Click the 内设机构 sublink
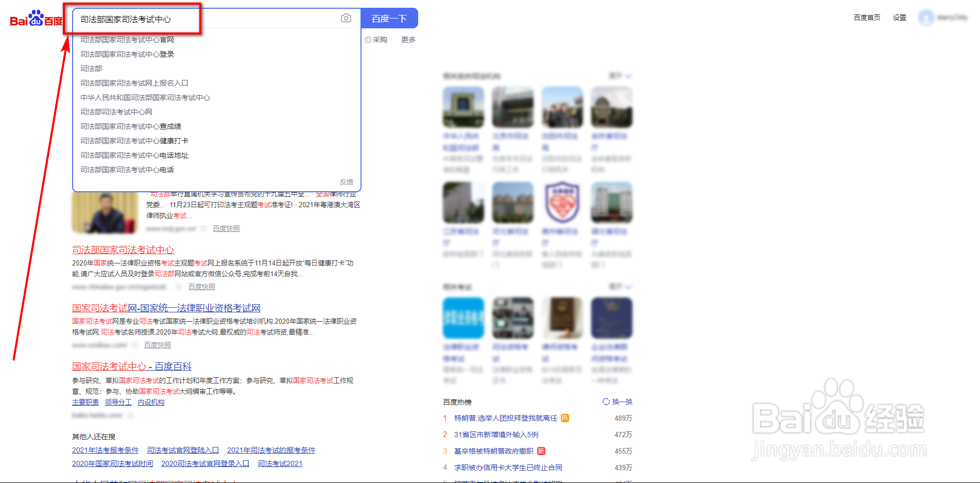The height and width of the screenshot is (483, 980). pos(151,402)
